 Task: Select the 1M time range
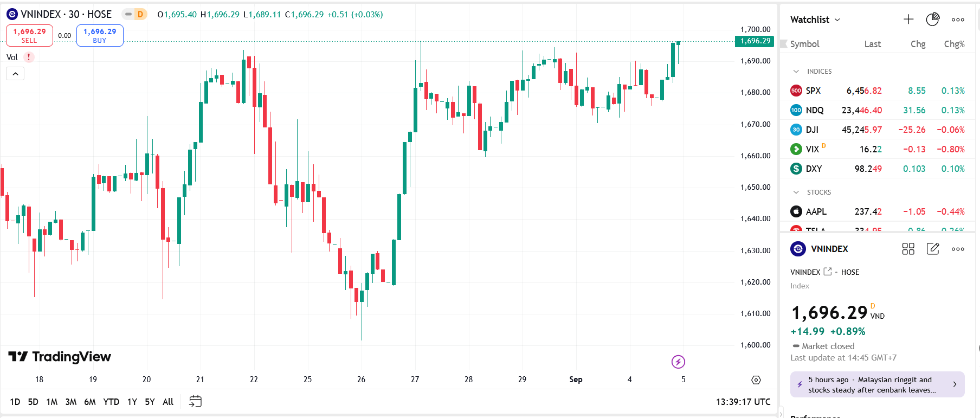(52, 402)
